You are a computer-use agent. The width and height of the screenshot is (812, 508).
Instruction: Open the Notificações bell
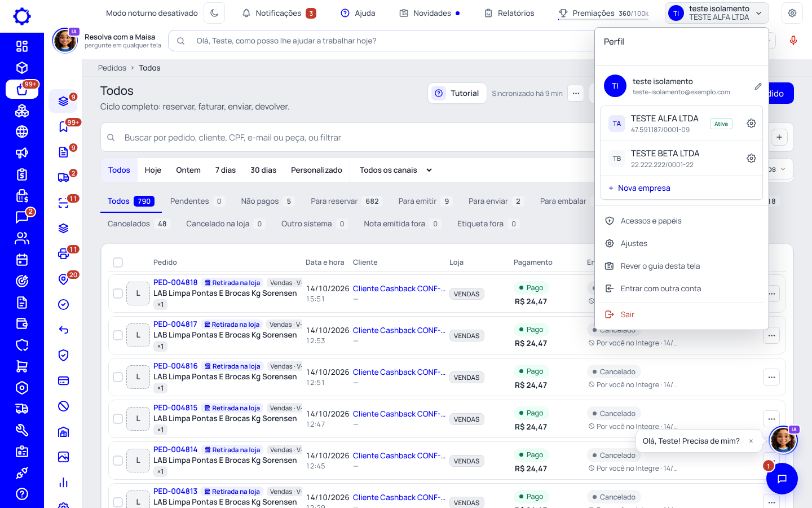point(279,13)
